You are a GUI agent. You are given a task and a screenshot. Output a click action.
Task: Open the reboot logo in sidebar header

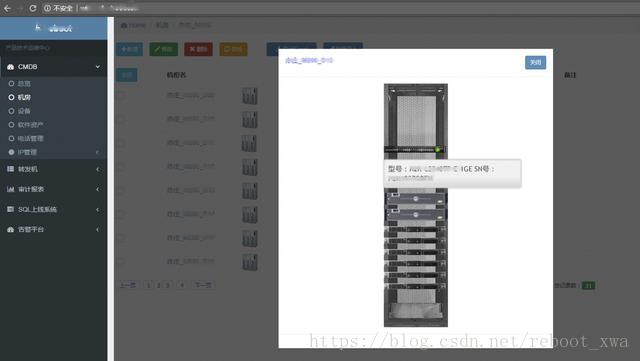coord(53,28)
